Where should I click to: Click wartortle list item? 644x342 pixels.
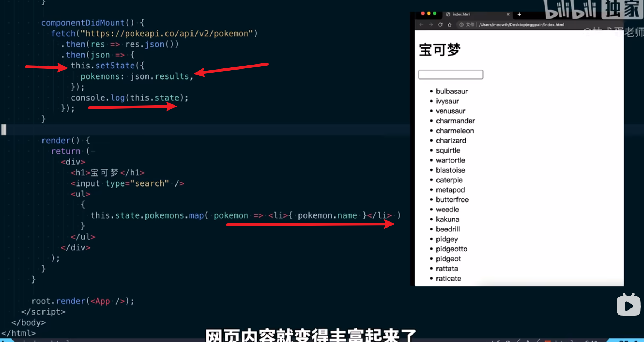[450, 160]
